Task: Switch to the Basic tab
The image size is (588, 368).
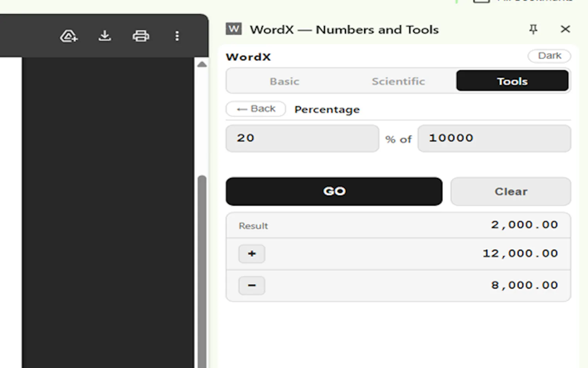Action: click(284, 81)
